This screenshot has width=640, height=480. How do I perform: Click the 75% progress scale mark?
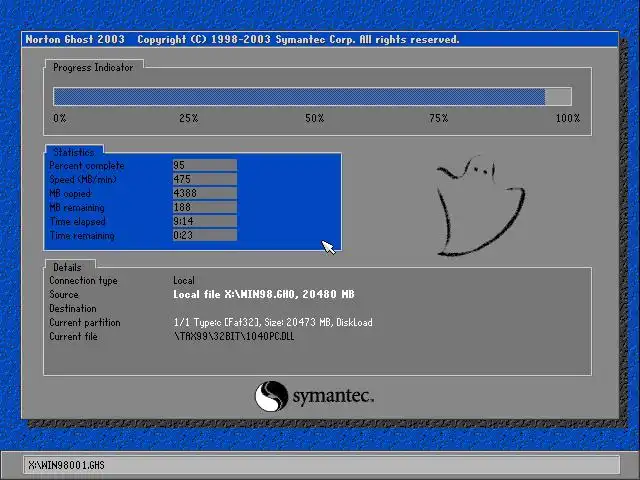tap(439, 118)
